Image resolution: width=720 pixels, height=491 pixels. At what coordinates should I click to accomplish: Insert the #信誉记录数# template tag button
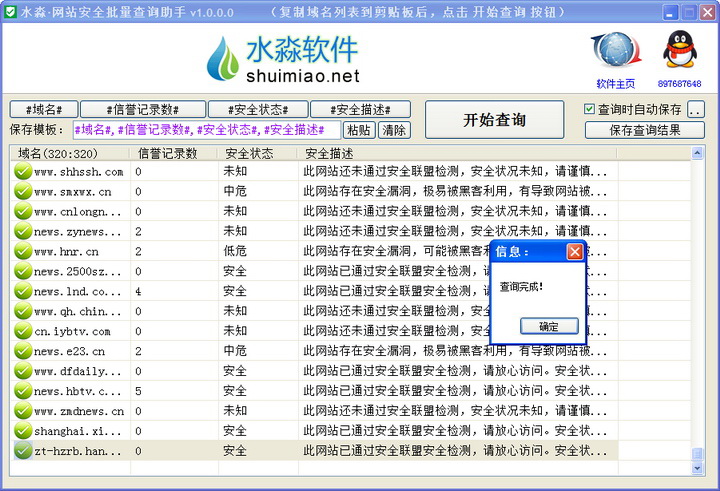click(143, 110)
